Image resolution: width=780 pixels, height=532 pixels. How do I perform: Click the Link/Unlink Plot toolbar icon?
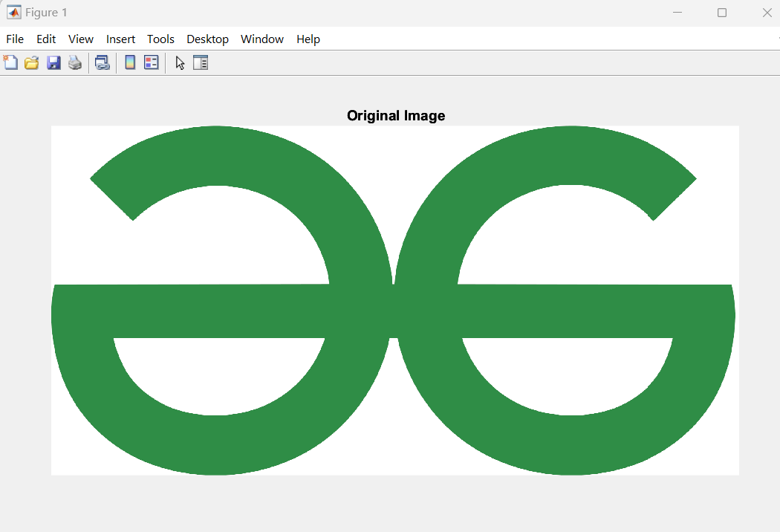(x=103, y=62)
